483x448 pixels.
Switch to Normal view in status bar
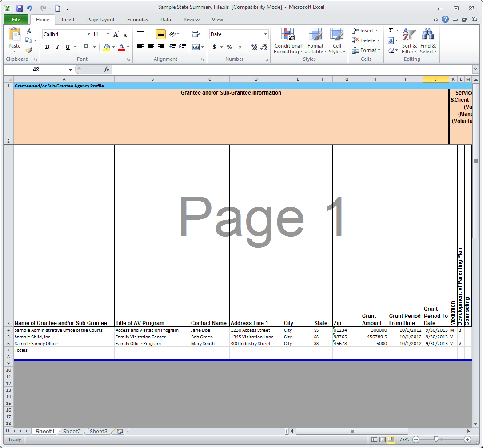coord(375,440)
